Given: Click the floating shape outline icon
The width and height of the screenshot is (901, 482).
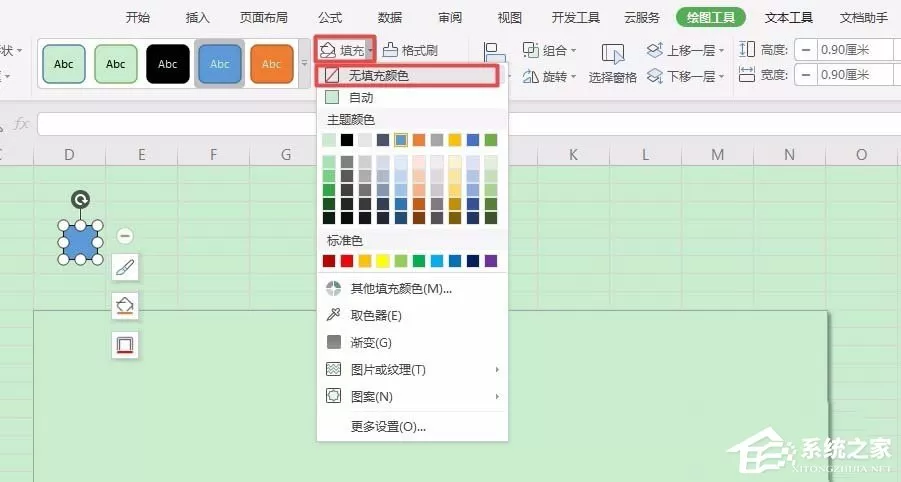Looking at the screenshot, I should click(x=125, y=345).
